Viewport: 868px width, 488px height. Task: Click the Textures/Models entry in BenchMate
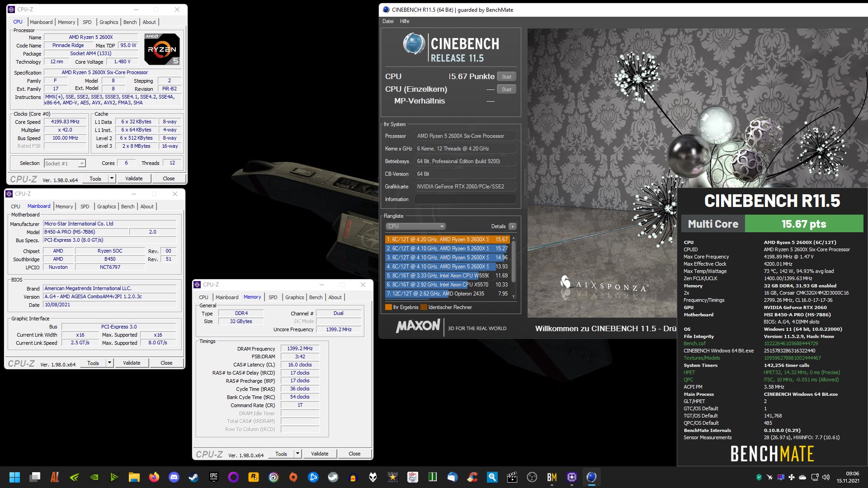(x=702, y=358)
